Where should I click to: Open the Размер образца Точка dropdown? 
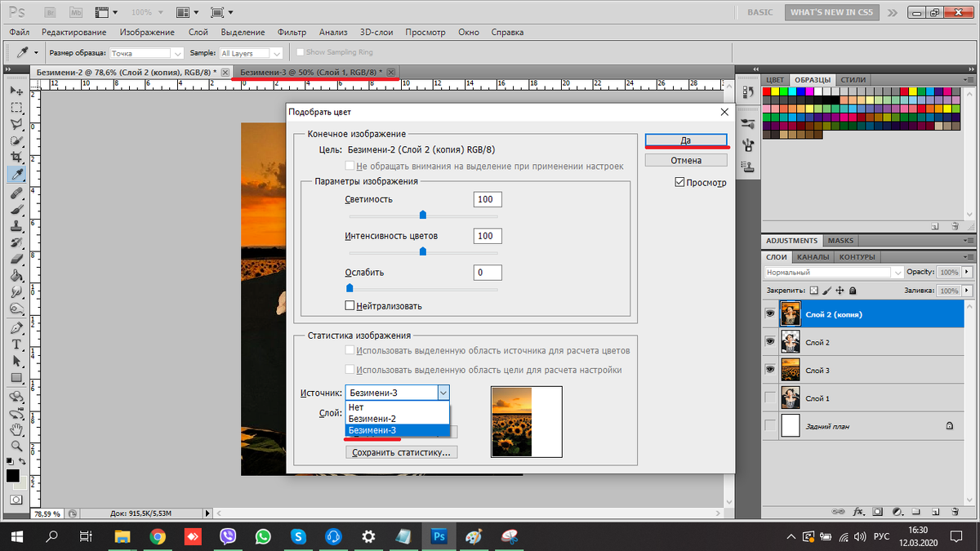[x=147, y=53]
